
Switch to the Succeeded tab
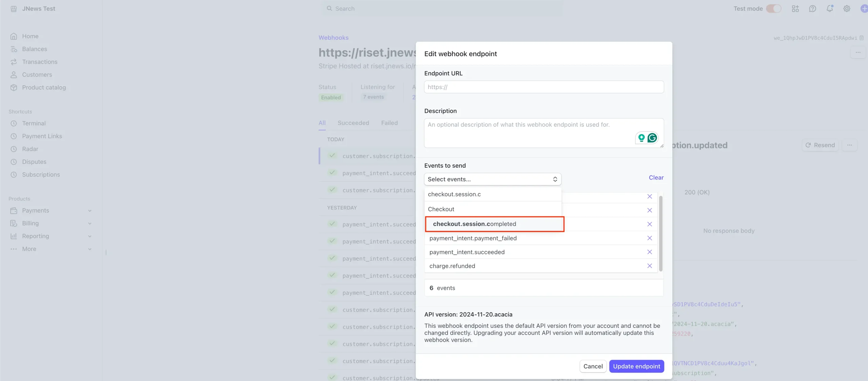353,123
